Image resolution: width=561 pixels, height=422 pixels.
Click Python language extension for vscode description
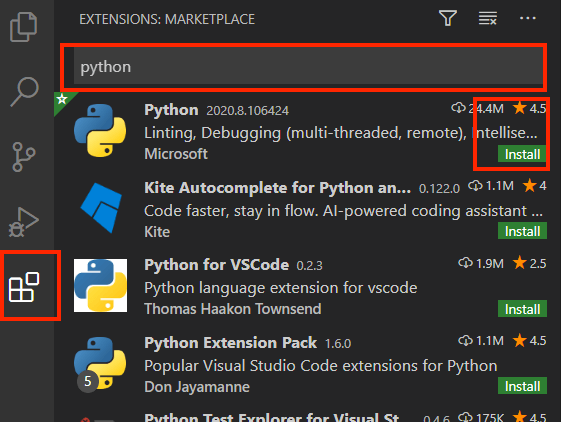pos(280,288)
